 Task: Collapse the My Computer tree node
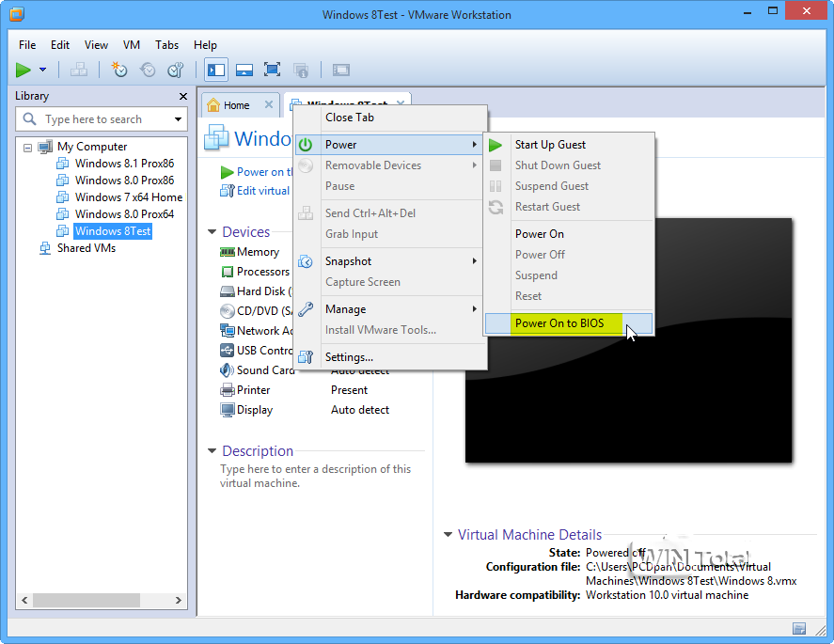coord(27,147)
